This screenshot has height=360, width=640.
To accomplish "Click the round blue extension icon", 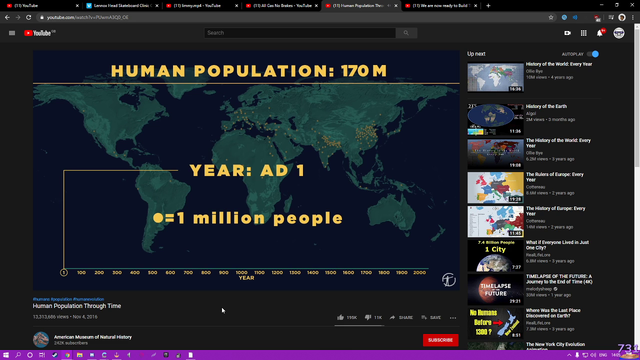I will 564,17.
